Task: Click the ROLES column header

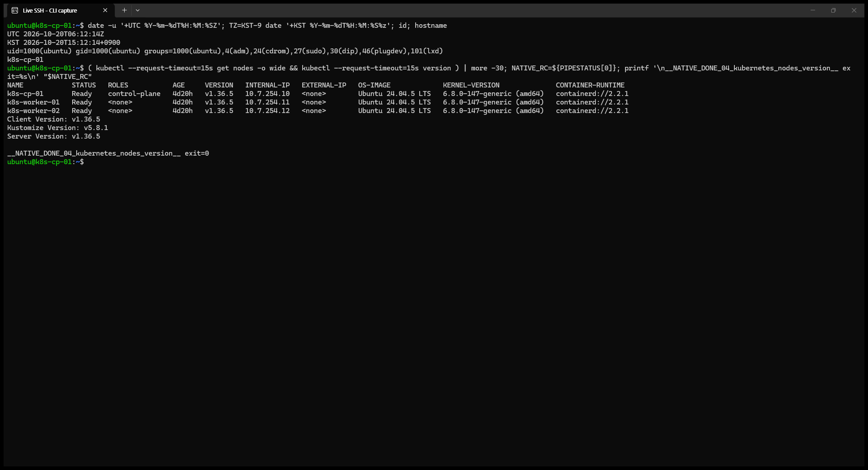Action: [x=118, y=85]
